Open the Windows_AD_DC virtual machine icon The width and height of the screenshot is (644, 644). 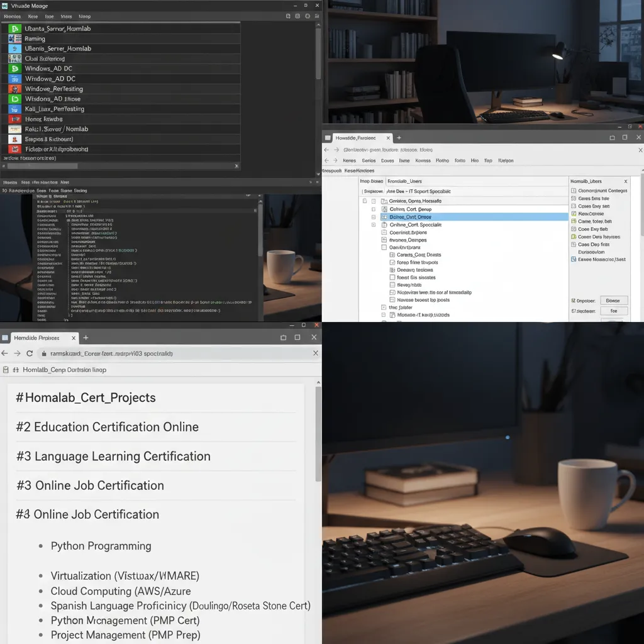(x=14, y=68)
